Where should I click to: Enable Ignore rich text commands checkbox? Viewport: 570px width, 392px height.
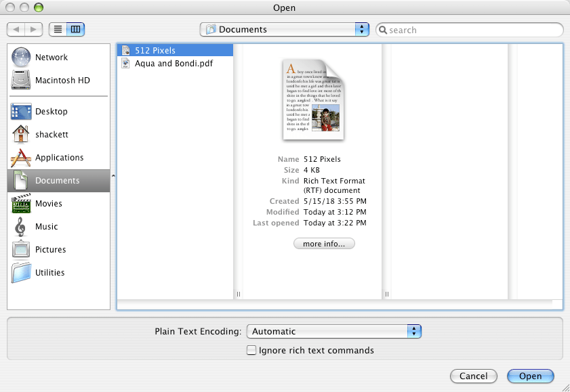coord(251,350)
